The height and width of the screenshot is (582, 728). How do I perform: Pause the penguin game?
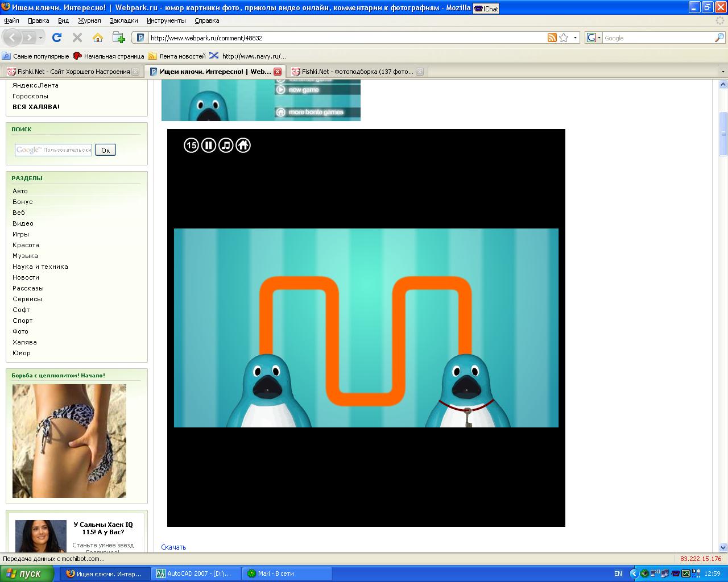pyautogui.click(x=209, y=145)
